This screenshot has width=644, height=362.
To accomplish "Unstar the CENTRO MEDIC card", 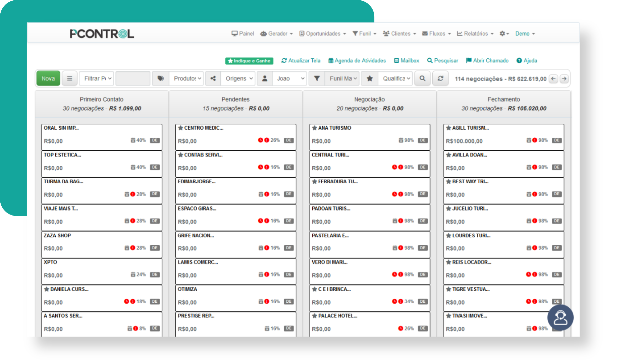I will (180, 128).
